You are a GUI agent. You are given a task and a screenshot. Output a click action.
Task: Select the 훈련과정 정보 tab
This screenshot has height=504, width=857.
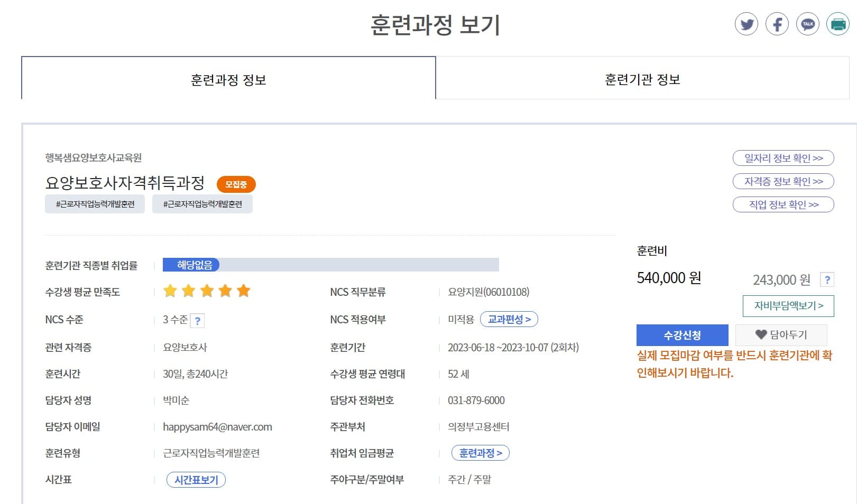(228, 79)
